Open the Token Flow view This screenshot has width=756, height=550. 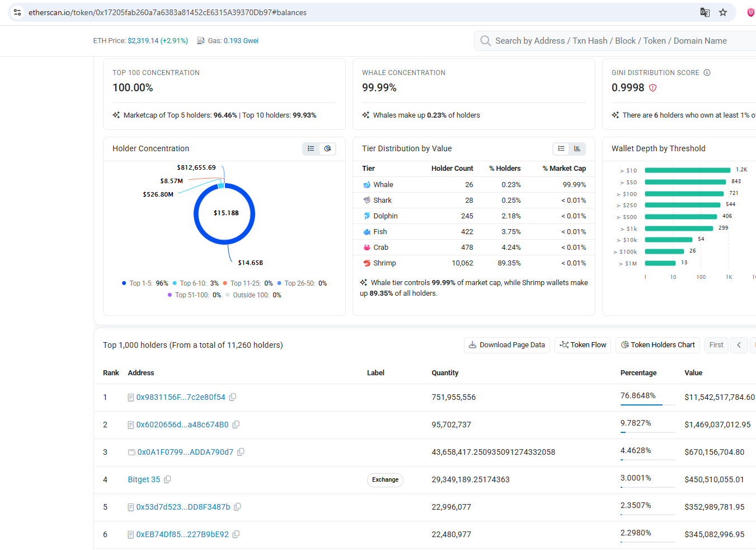tap(583, 345)
